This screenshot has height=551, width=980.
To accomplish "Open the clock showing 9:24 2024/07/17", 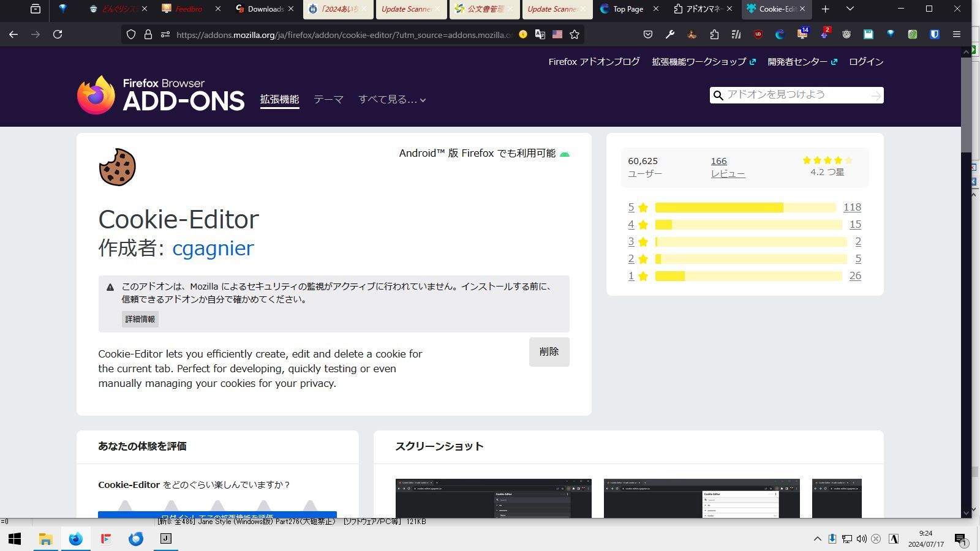I will 925,539.
